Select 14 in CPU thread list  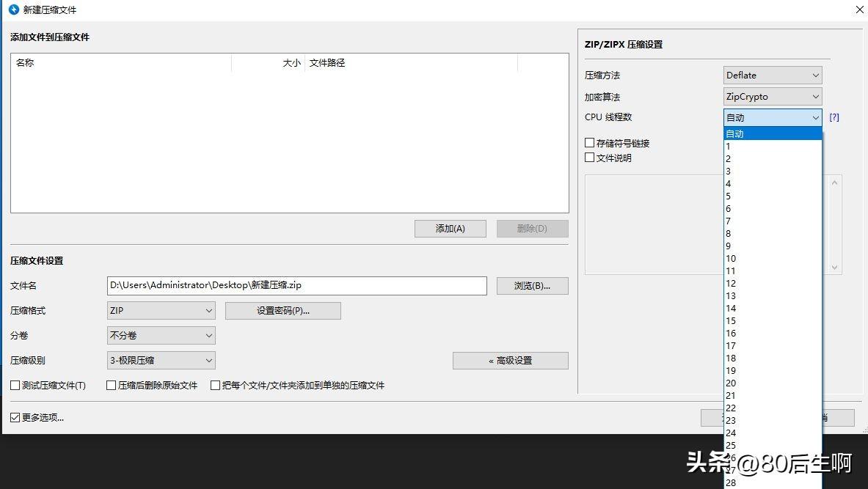tap(773, 308)
